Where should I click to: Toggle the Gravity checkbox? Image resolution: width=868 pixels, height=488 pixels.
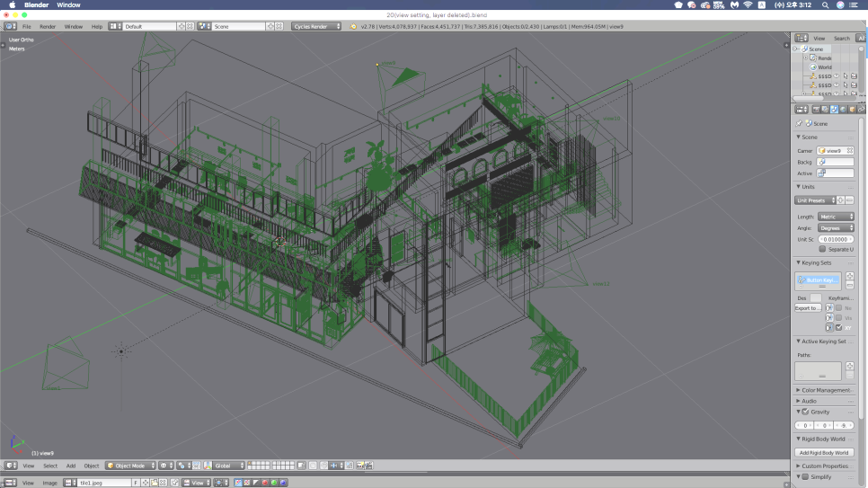click(x=806, y=412)
